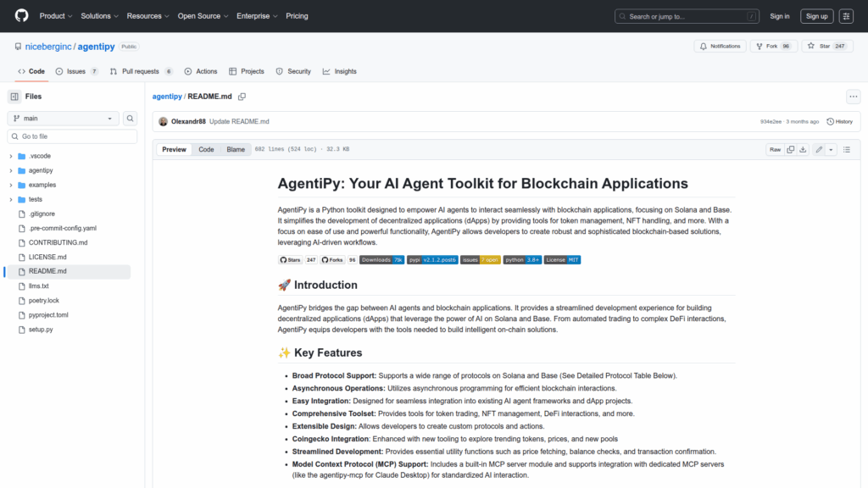Open commit history via History link

coord(839,121)
